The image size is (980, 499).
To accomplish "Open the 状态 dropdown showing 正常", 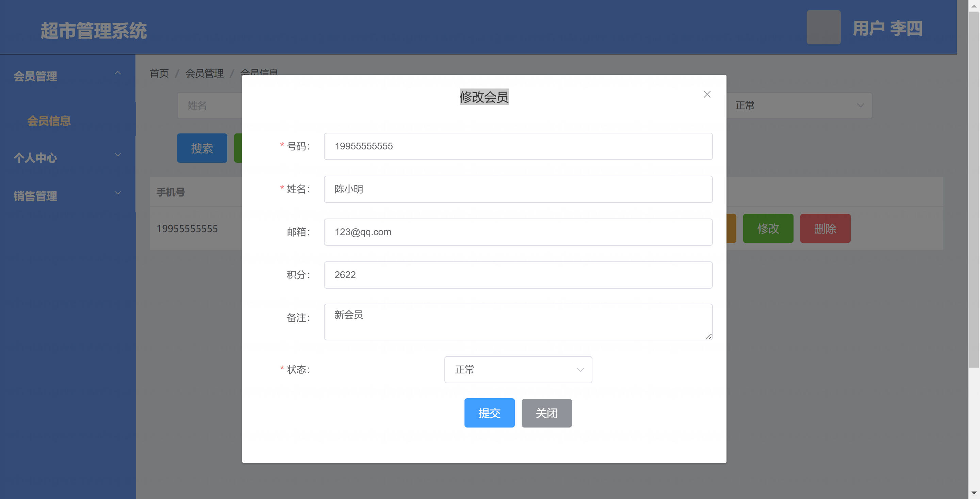I will click(x=518, y=370).
